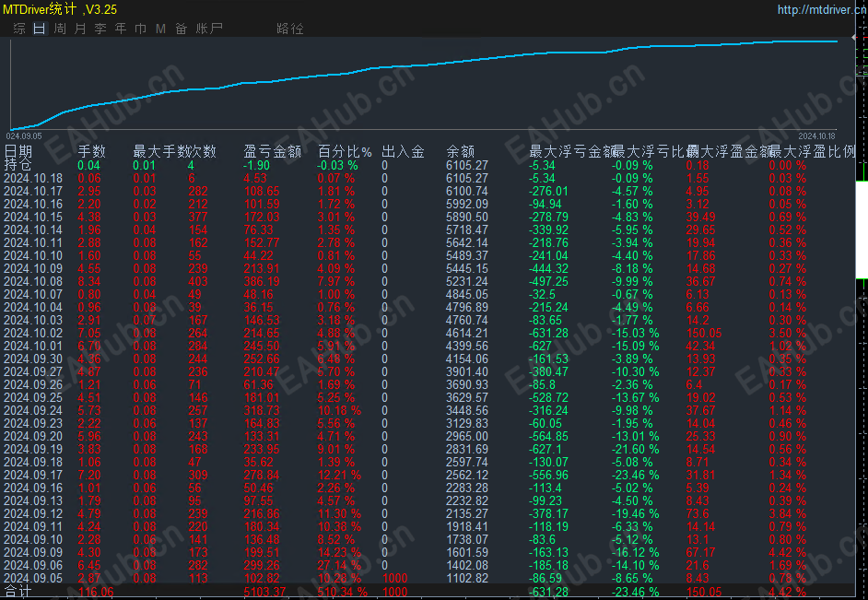Click the 合计 totals row label
The height and width of the screenshot is (600, 868).
click(18, 592)
